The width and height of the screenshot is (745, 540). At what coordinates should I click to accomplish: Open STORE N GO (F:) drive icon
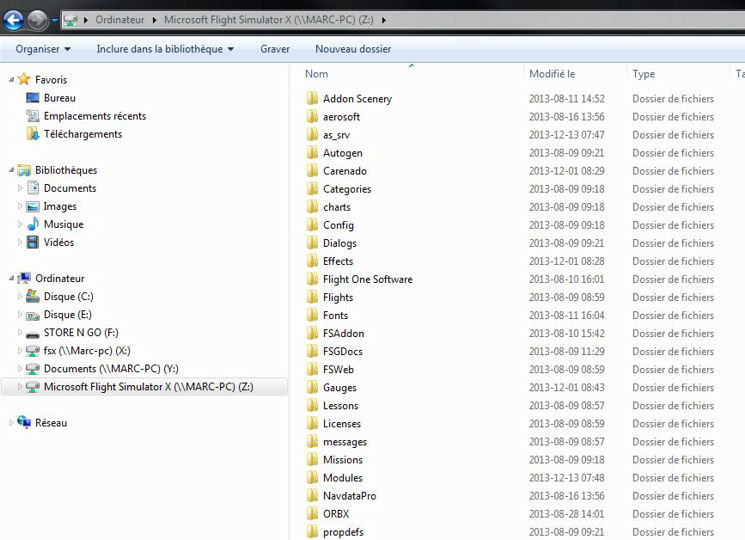pos(33,333)
